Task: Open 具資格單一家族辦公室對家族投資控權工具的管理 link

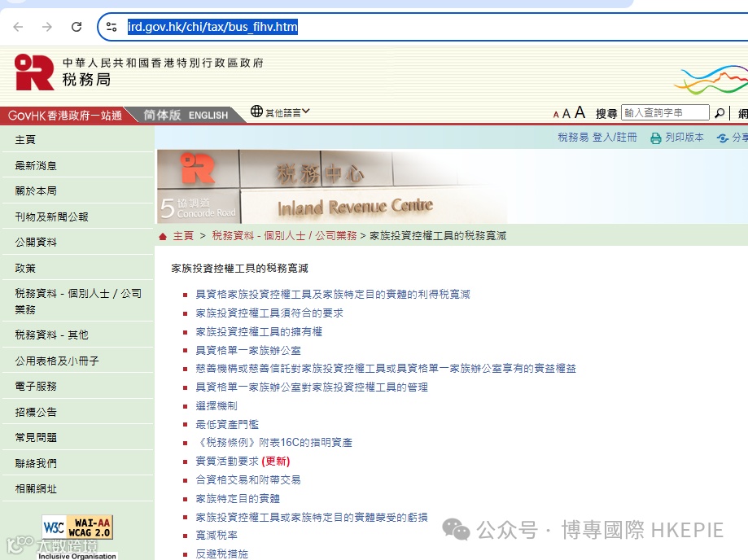Action: tap(312, 387)
